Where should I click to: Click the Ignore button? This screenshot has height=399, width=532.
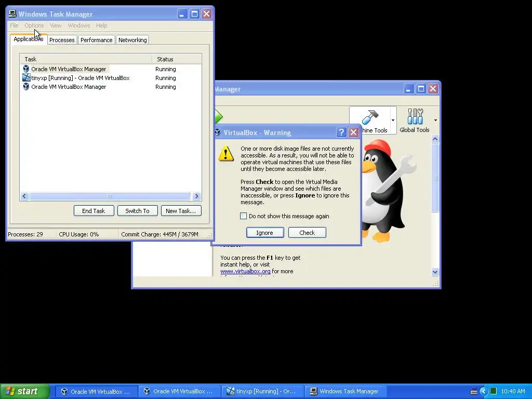coord(265,233)
